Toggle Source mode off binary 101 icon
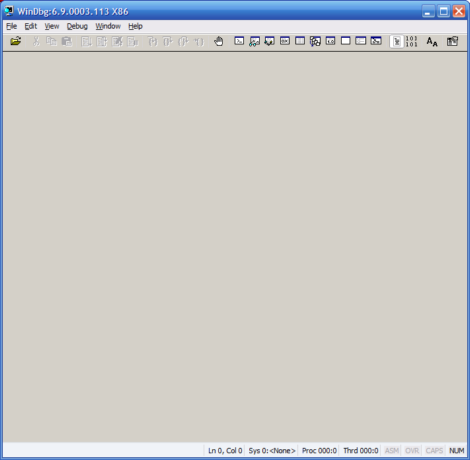Image resolution: width=470 pixels, height=460 pixels. (x=411, y=41)
